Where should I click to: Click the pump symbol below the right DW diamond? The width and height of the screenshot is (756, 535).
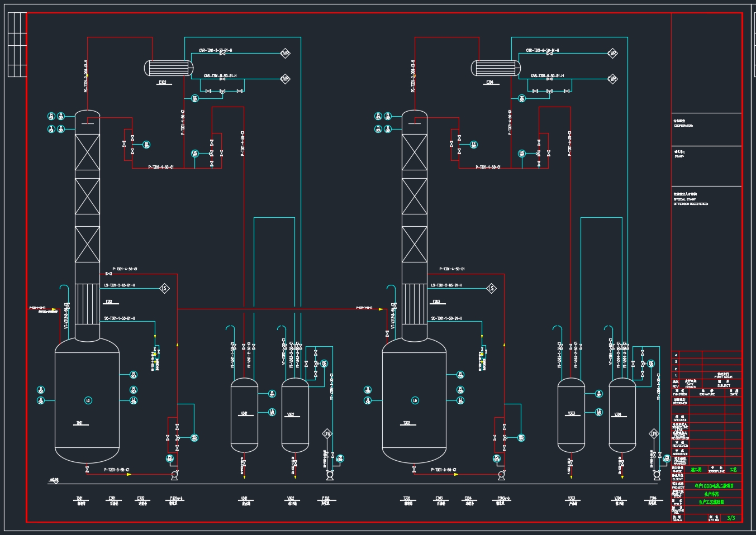tap(657, 475)
